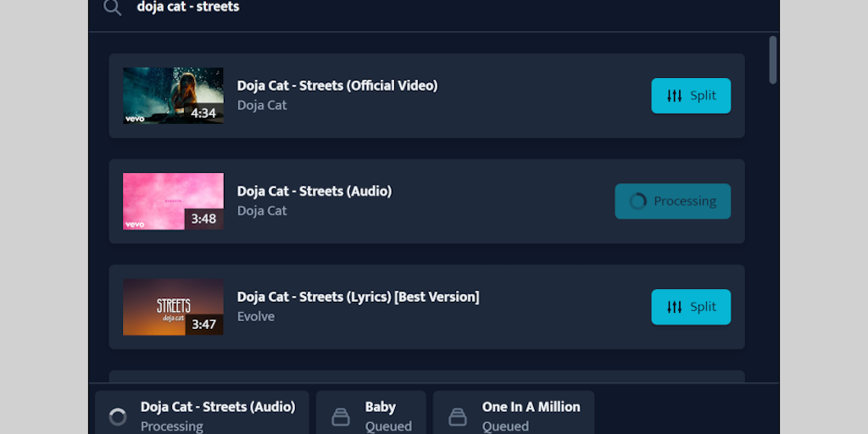Open the Streets Official Video thumbnail
The width and height of the screenshot is (868, 434).
pos(173,96)
